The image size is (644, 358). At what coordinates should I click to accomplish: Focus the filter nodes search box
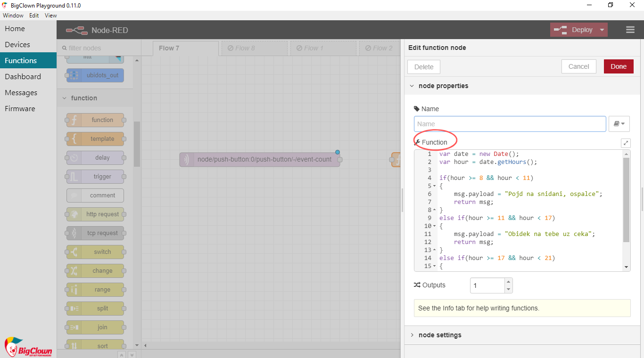tap(99, 48)
